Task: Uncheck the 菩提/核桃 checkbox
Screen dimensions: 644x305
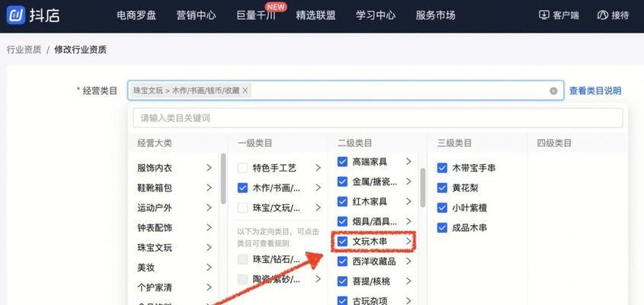Action: (342, 281)
